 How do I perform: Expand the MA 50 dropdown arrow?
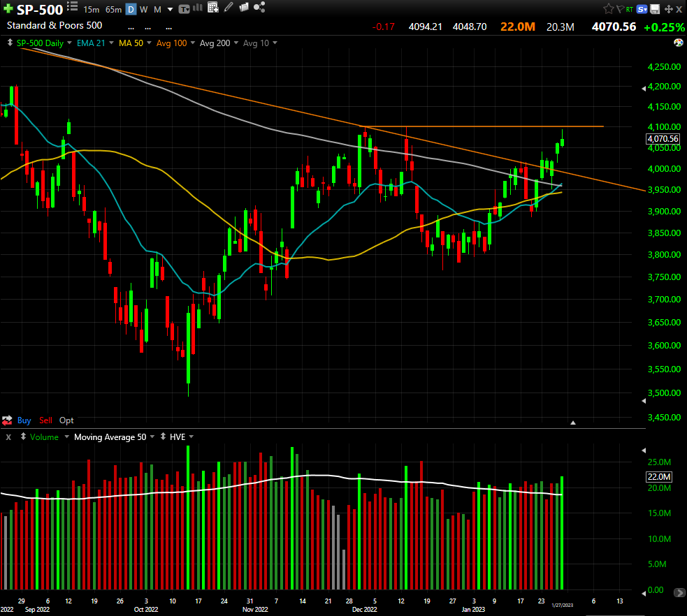click(149, 43)
